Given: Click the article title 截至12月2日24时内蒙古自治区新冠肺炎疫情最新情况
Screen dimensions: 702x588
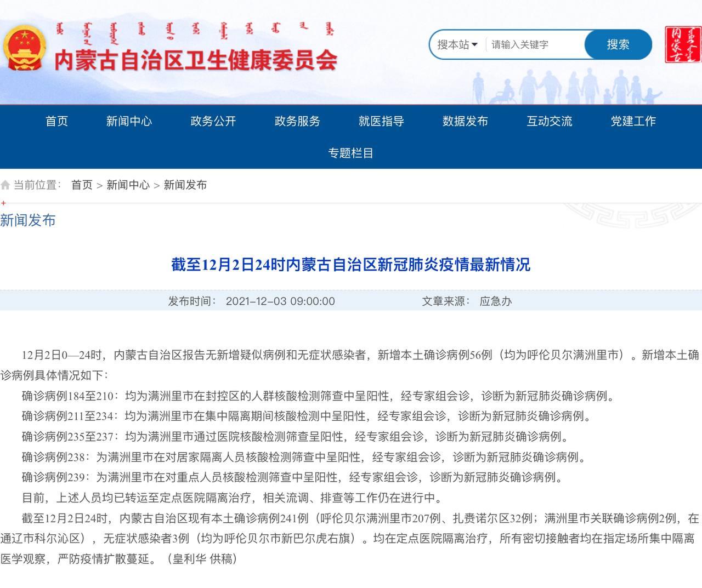Looking at the screenshot, I should pos(351,265).
